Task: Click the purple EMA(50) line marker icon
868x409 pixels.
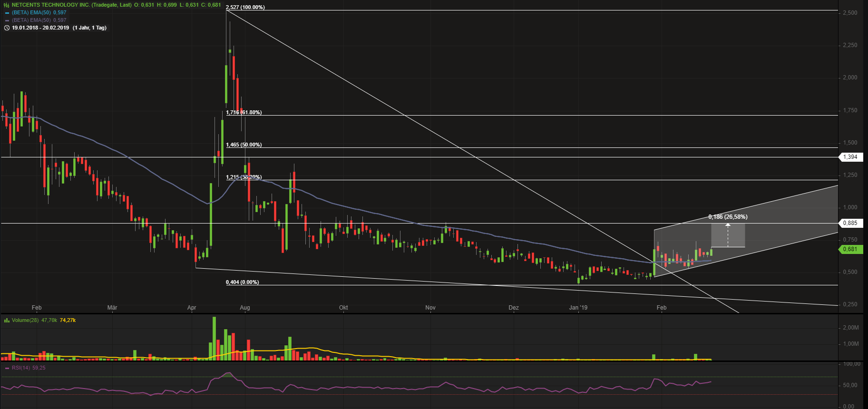Action: [7, 20]
